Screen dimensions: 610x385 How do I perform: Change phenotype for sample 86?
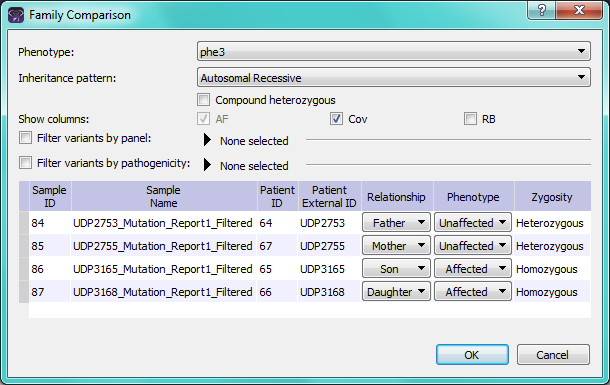(x=473, y=269)
